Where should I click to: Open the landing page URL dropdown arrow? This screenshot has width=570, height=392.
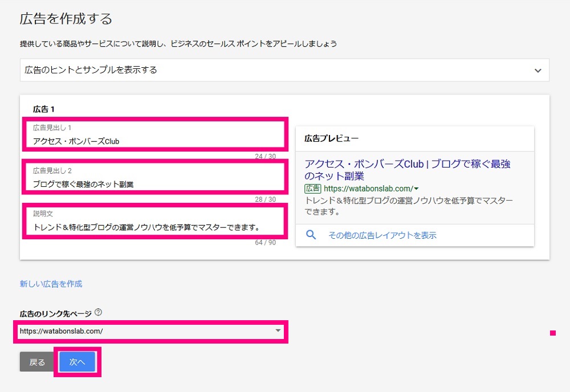[x=278, y=330]
